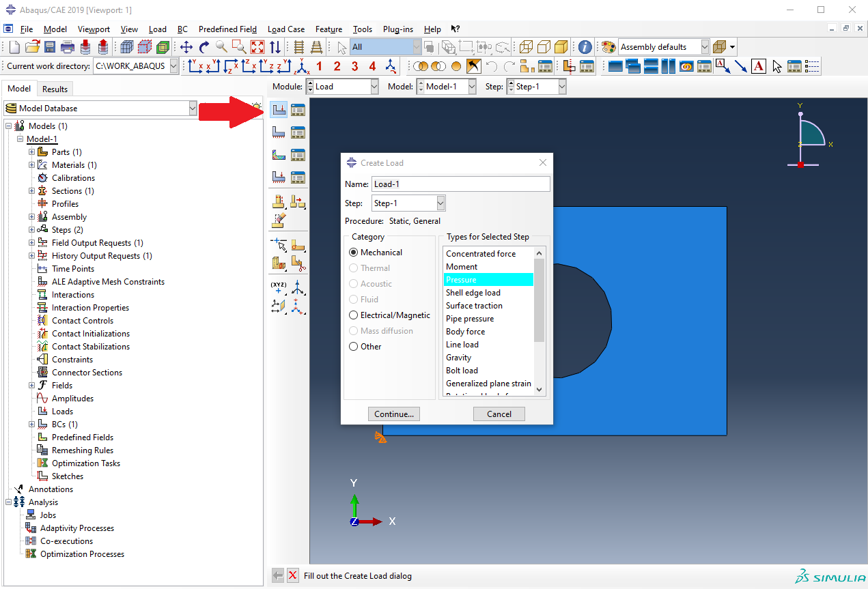
Task: Click the Create Boundary Condition tool icon
Action: pos(279,132)
